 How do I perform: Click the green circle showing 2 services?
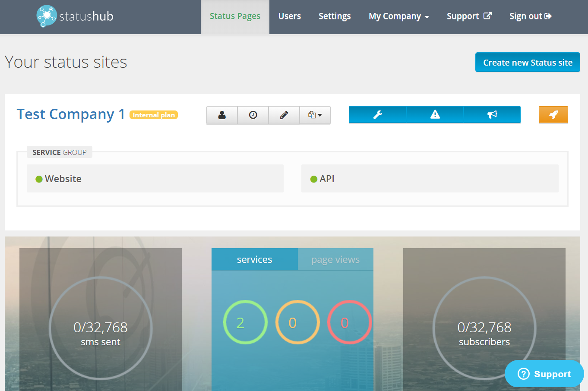pos(245,322)
